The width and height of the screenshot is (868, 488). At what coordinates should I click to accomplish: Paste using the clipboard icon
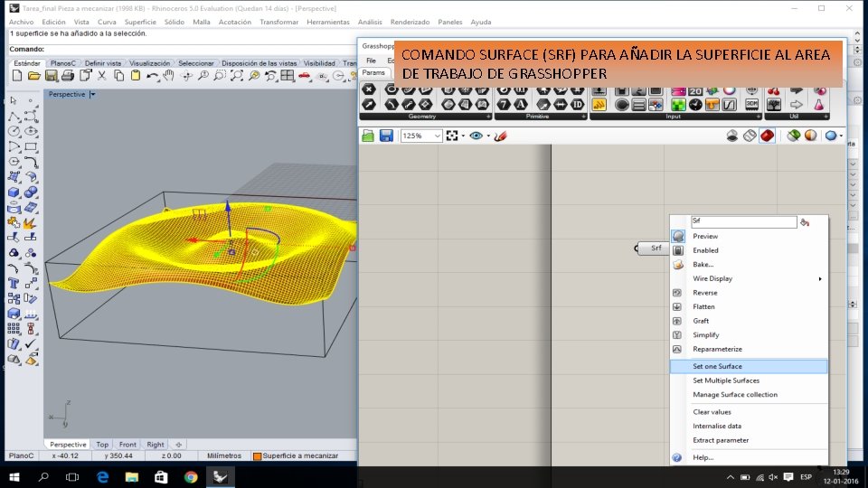136,76
